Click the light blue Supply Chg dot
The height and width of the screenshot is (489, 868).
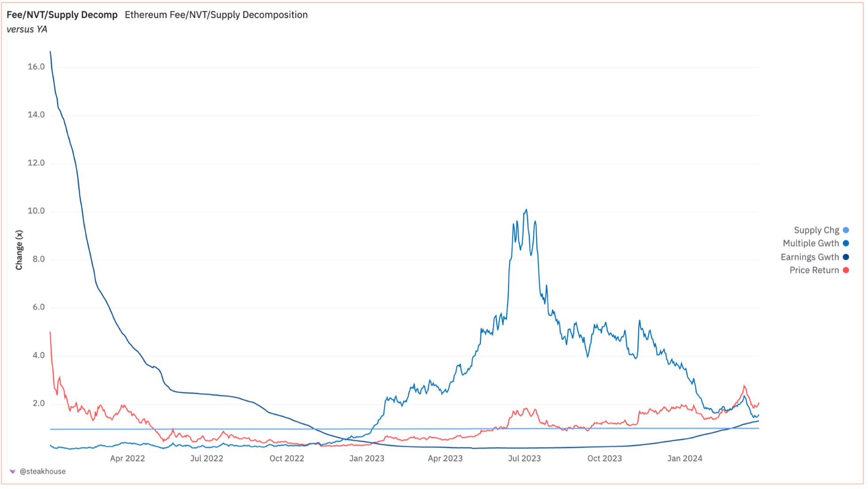click(846, 230)
